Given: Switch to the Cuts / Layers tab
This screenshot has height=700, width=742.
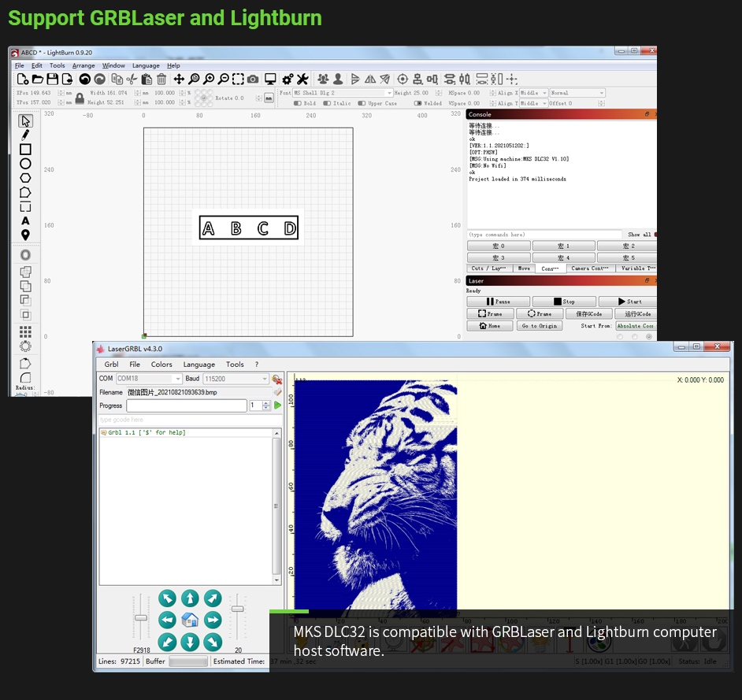Looking at the screenshot, I should point(489,269).
